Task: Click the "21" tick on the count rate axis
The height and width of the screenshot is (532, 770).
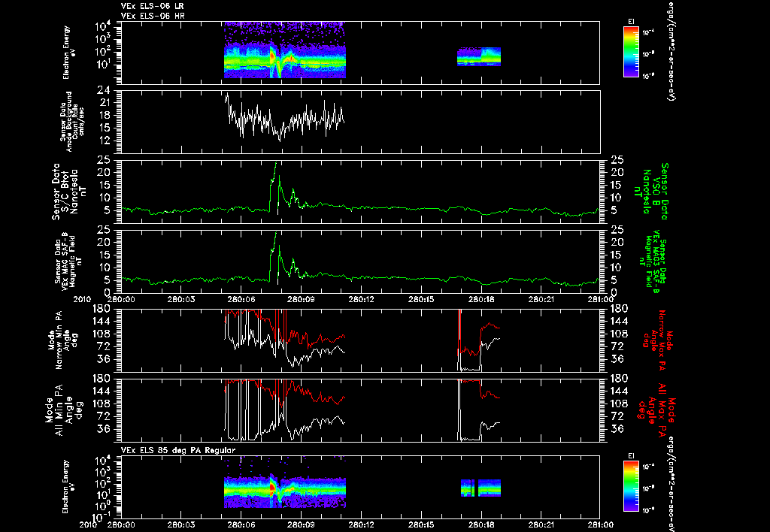Action: [104, 103]
